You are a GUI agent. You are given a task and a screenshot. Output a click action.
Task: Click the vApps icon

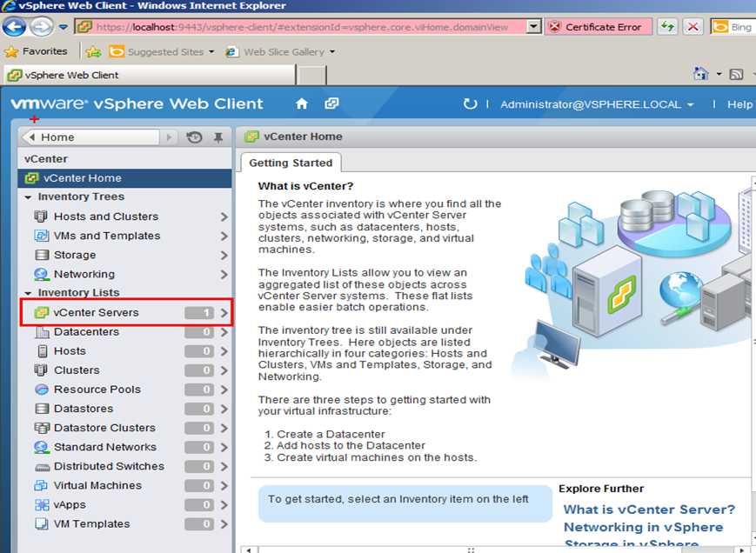click(42, 505)
